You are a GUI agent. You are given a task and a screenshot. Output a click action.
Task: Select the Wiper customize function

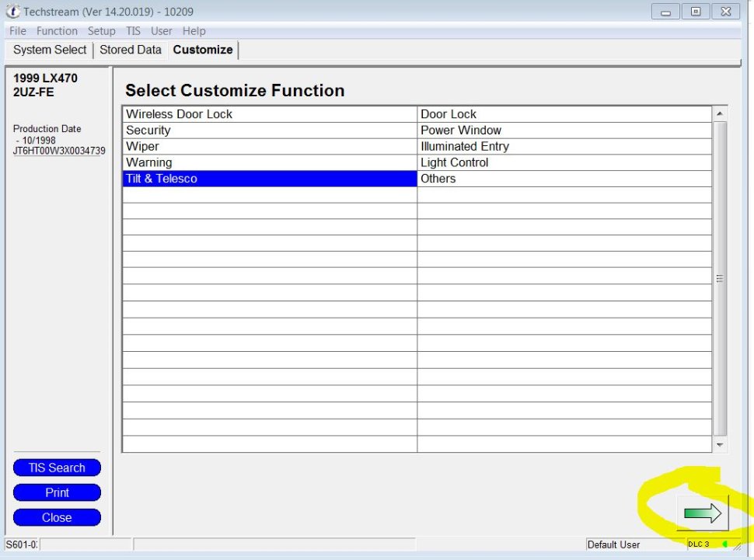click(x=270, y=147)
